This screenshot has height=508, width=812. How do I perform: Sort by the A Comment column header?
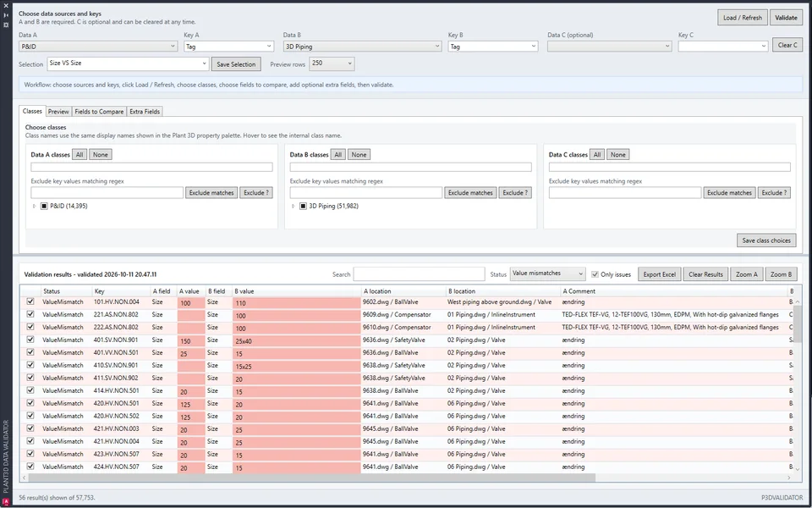point(674,291)
